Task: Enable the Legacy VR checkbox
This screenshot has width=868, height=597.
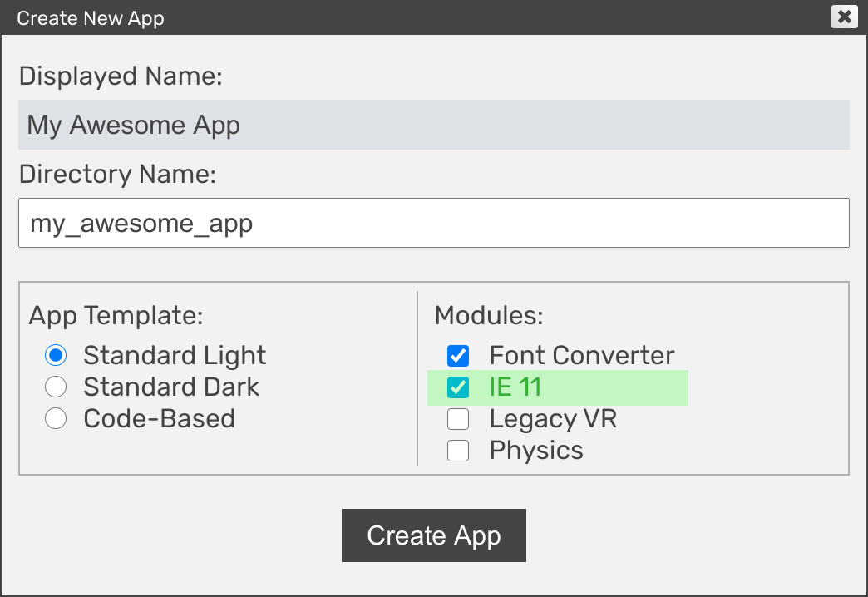Action: (458, 419)
